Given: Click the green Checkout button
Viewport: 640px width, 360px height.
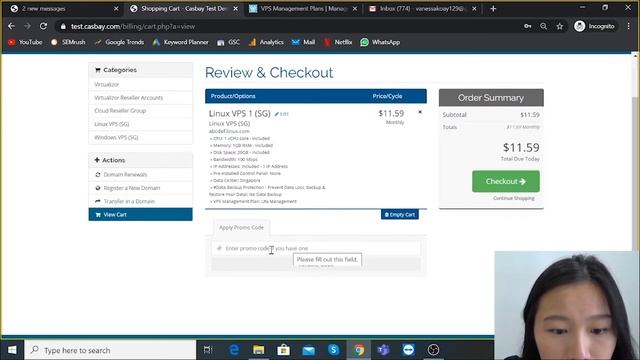Looking at the screenshot, I should tap(506, 181).
